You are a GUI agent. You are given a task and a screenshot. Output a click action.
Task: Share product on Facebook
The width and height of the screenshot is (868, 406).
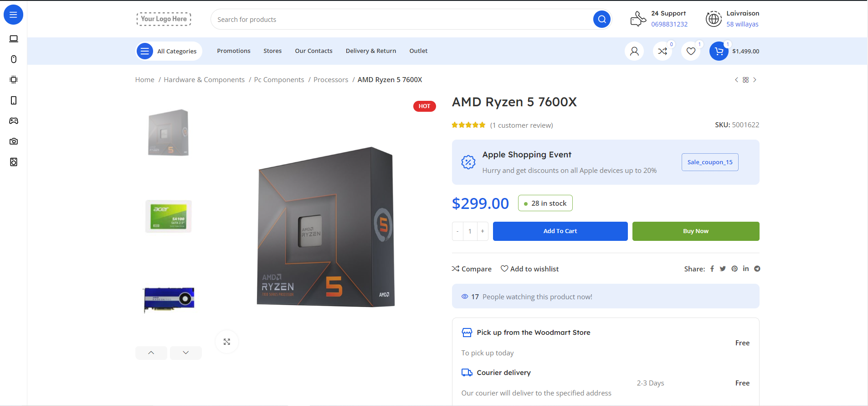pos(712,269)
